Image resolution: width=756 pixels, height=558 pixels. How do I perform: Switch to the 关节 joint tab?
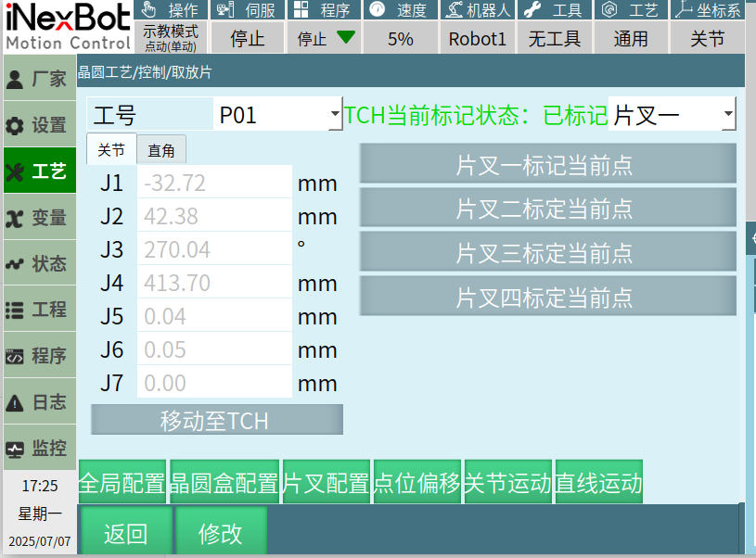(x=111, y=150)
